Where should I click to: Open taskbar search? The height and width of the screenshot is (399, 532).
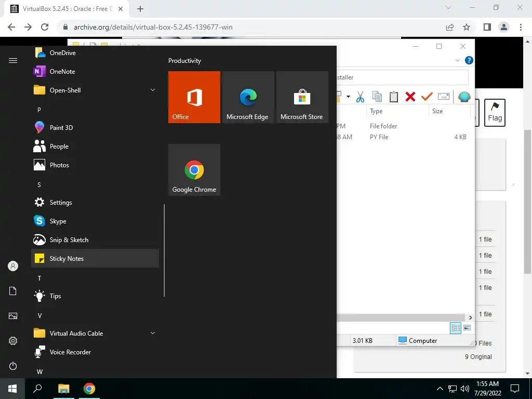click(x=37, y=389)
